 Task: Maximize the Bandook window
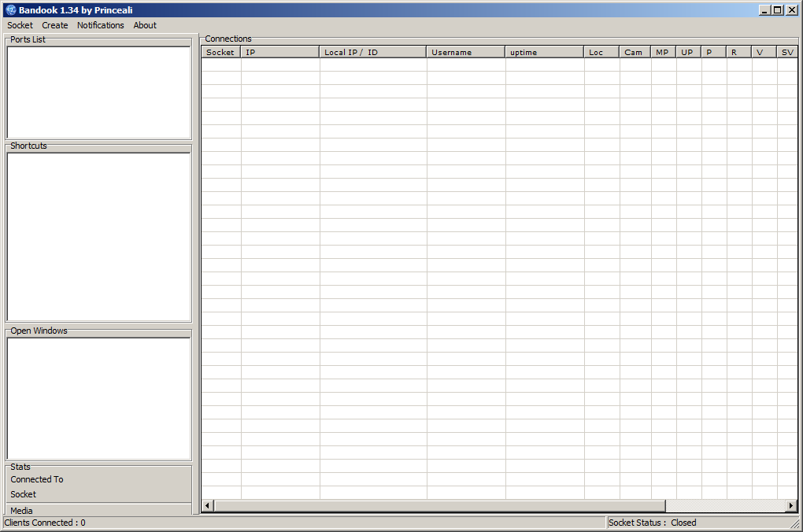pos(778,9)
